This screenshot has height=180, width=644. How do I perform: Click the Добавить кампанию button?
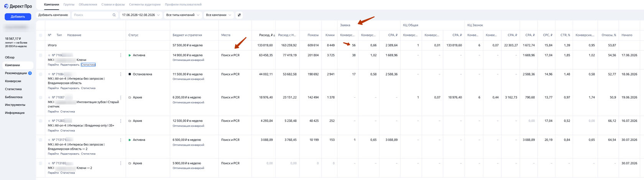pos(53,15)
